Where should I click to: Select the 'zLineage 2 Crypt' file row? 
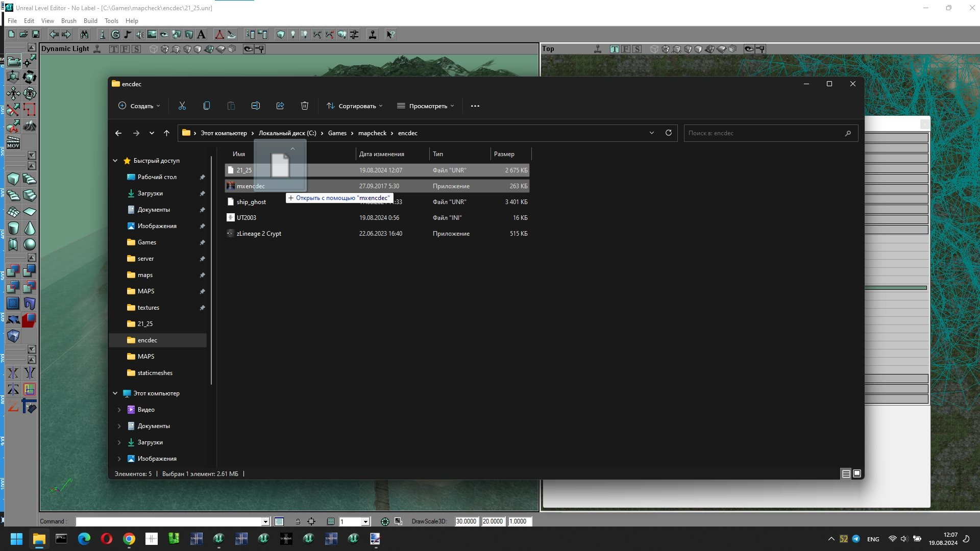click(377, 234)
